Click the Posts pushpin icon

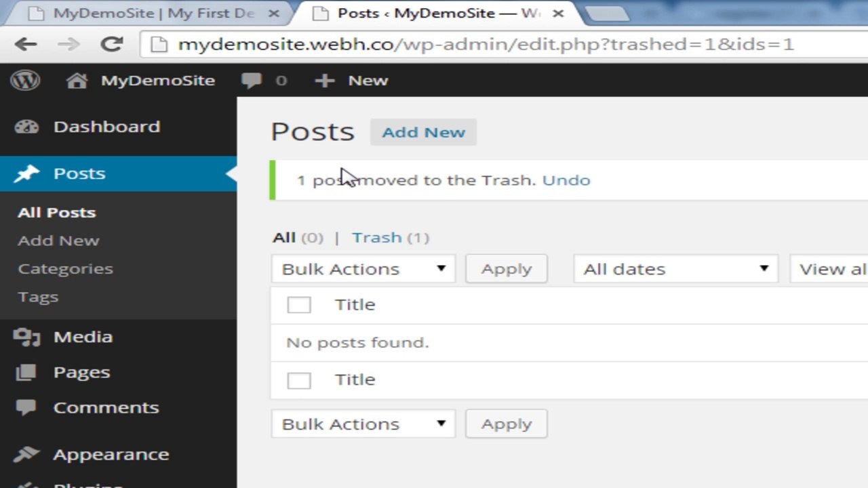tap(26, 174)
